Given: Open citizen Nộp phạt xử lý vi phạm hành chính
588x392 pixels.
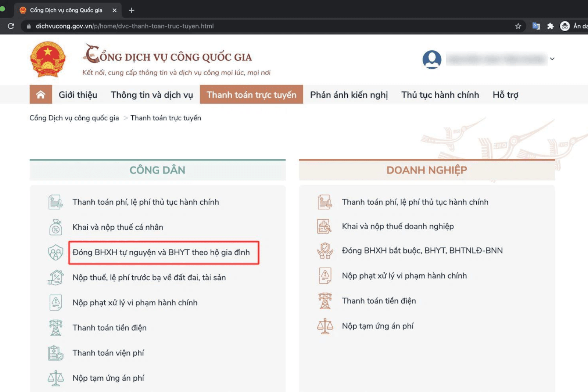Looking at the screenshot, I should (x=135, y=303).
